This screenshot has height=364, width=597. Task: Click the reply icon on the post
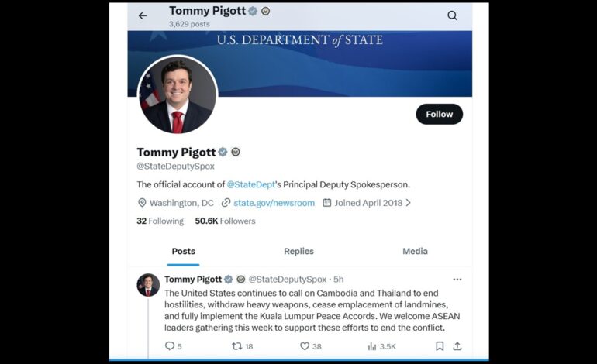click(170, 346)
